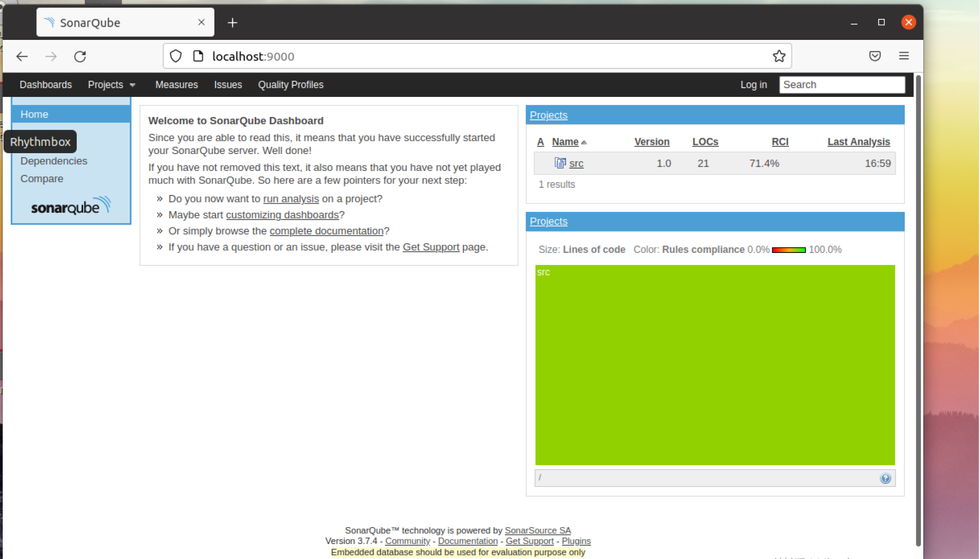Image resolution: width=980 pixels, height=559 pixels.
Task: Open the Firefox hamburger menu
Action: coord(904,56)
